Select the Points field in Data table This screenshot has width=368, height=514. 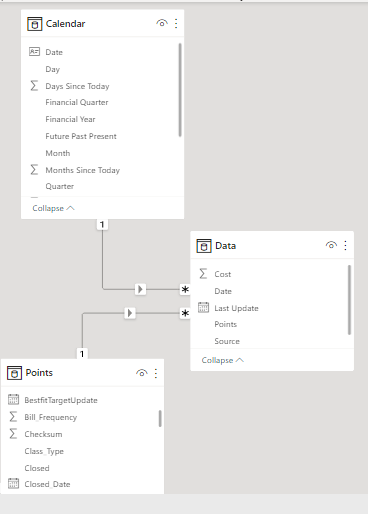click(x=226, y=324)
